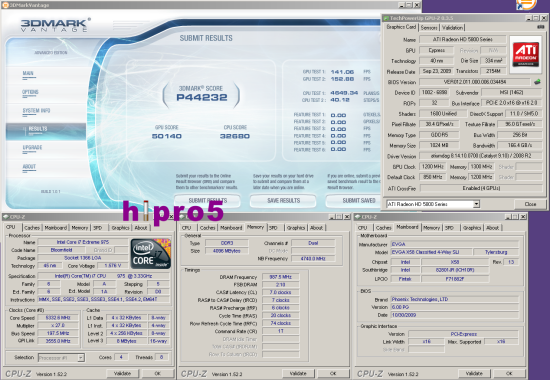
Task: Click the BIOS save chip icon in GPU-Z
Action: pyautogui.click(x=537, y=82)
